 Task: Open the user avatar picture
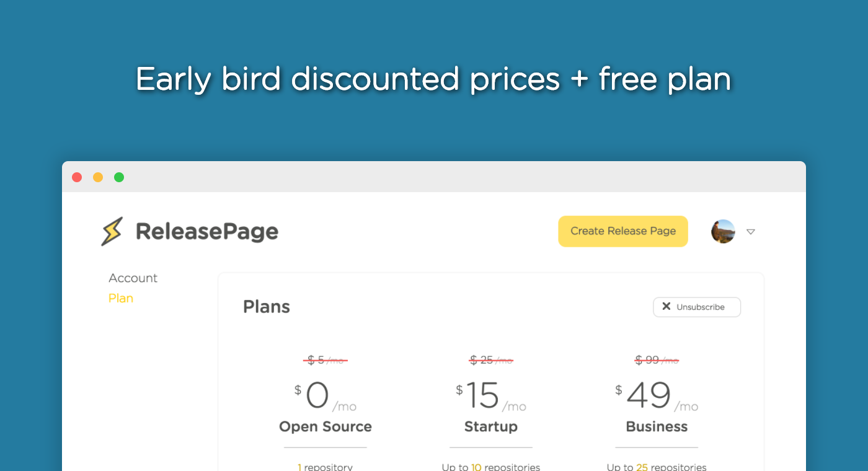pos(723,232)
